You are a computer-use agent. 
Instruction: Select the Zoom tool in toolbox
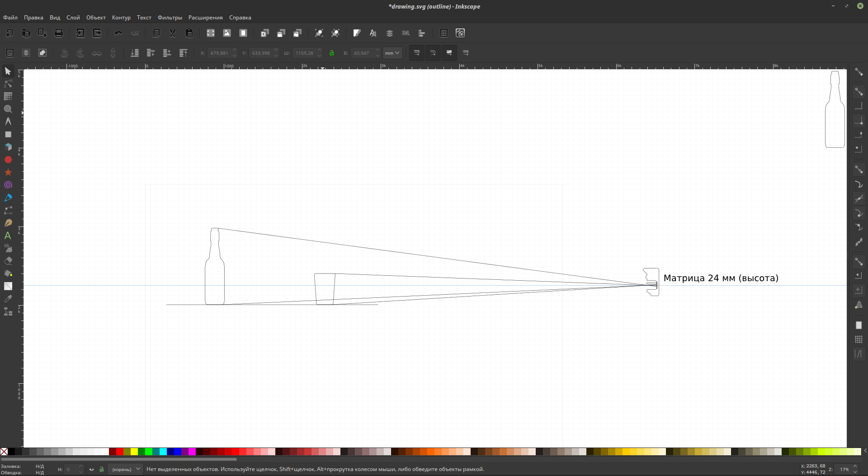click(8, 109)
